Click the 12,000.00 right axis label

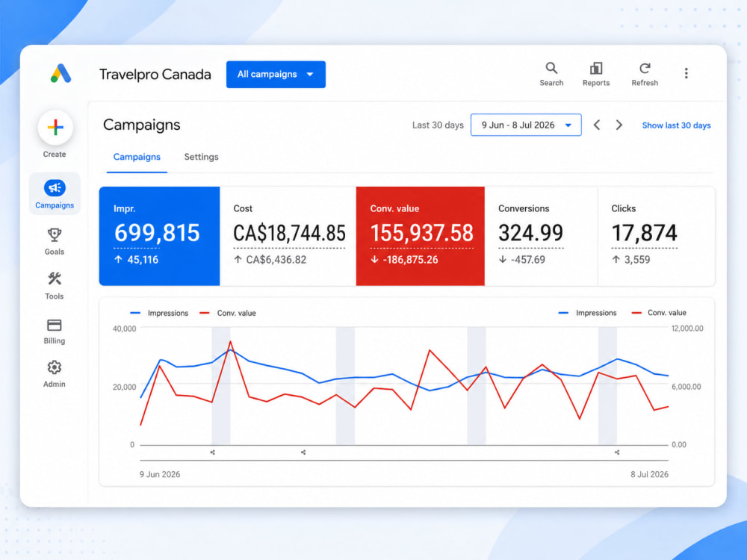687,328
